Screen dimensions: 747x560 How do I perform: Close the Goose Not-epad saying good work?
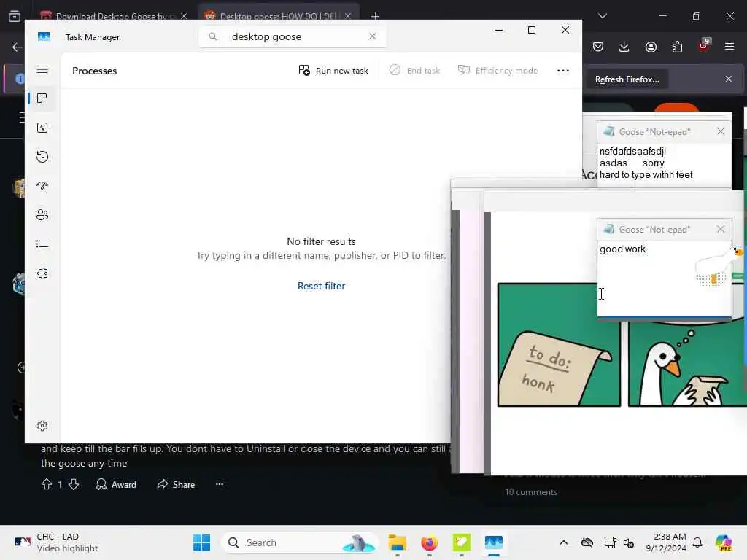(x=720, y=229)
